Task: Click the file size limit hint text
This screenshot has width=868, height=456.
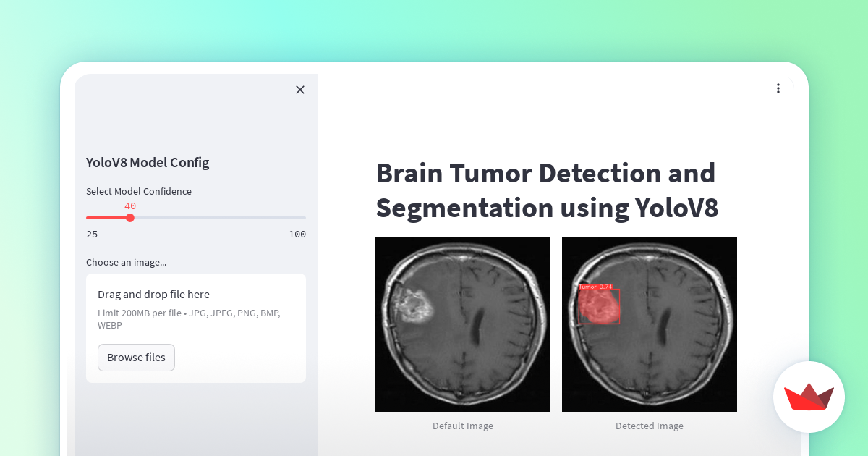Action: 189,318
